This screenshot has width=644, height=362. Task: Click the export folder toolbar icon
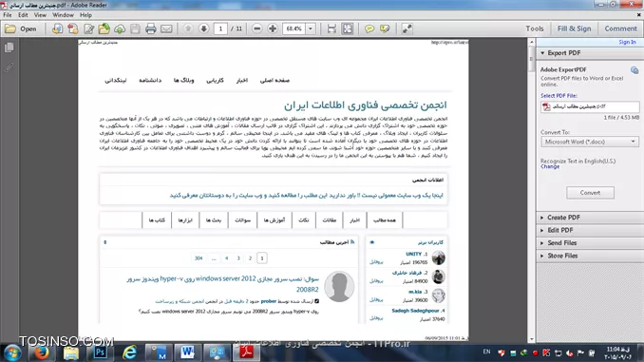point(104,29)
